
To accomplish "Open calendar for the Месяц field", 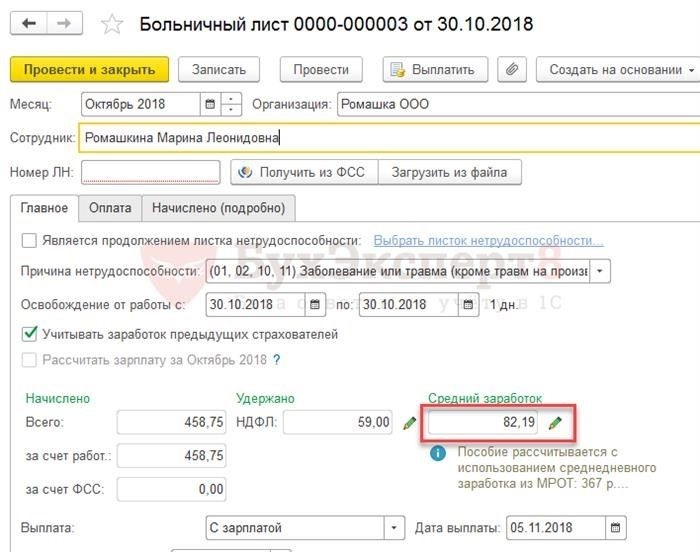I will pos(210,104).
